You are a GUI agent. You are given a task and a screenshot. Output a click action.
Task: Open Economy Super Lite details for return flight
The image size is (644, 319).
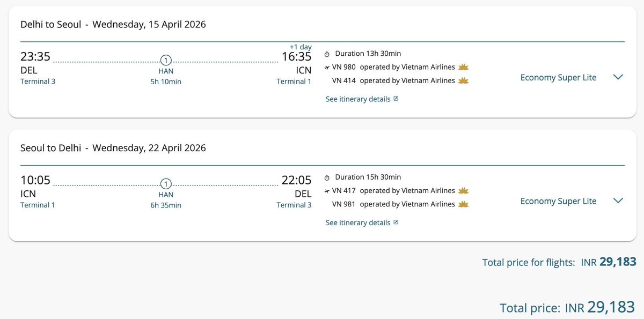(x=558, y=201)
